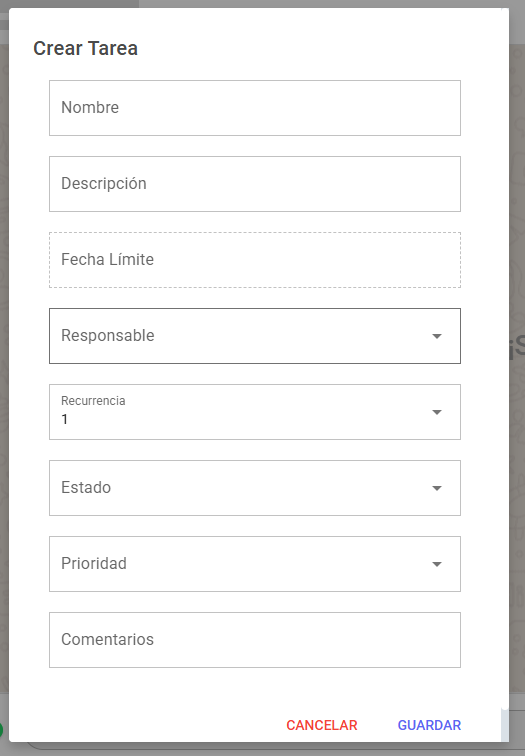Screen dimensions: 525x756
Task: Click the Recurrencia floating label
Action: click(x=93, y=401)
